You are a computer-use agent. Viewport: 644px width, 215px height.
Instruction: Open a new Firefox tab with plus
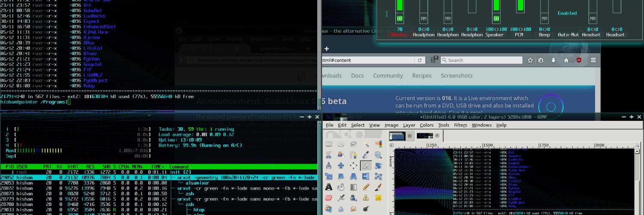326,49
